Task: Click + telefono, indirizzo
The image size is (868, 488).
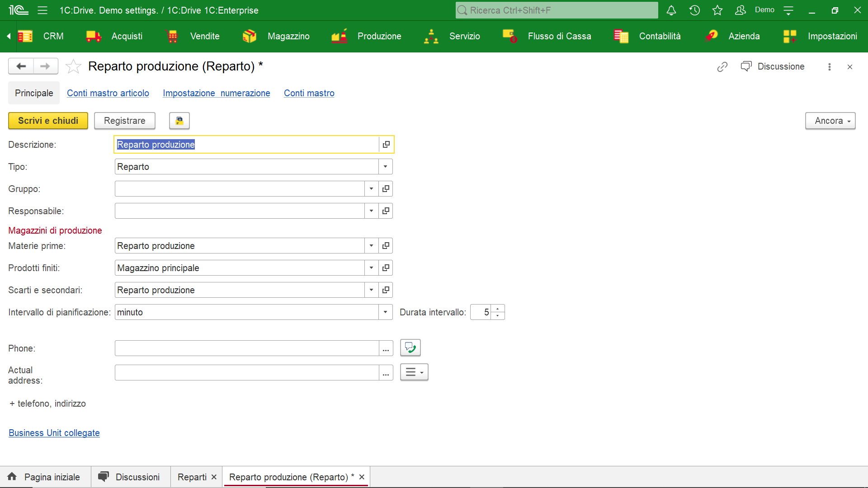Action: coord(47,404)
